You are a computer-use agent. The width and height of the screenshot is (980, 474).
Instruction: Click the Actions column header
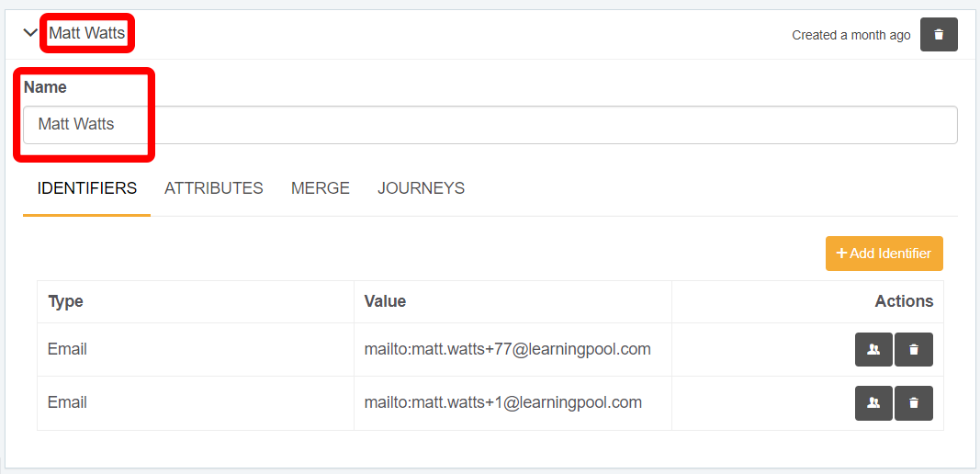pos(904,301)
